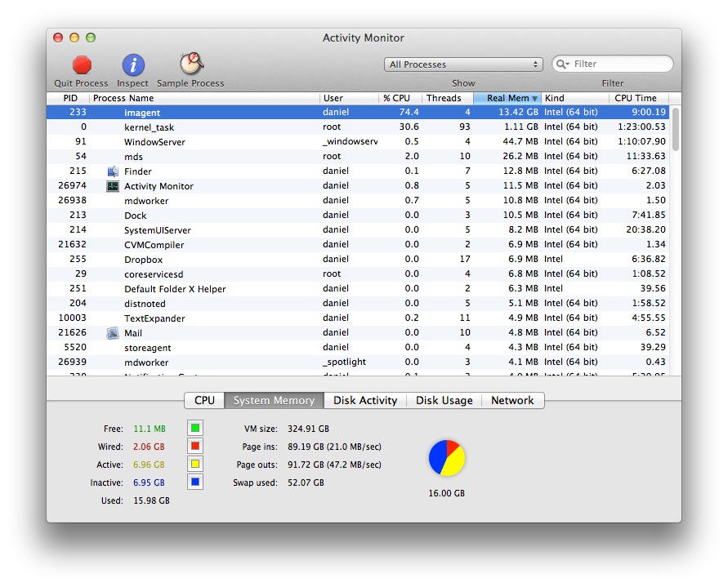This screenshot has height=587, width=728.
Task: Sort by % CPU column header
Action: coord(396,98)
